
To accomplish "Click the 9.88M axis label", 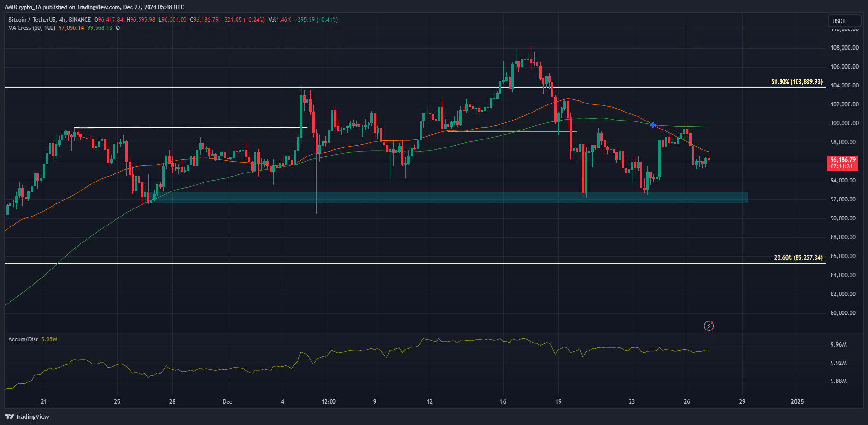I will [839, 381].
